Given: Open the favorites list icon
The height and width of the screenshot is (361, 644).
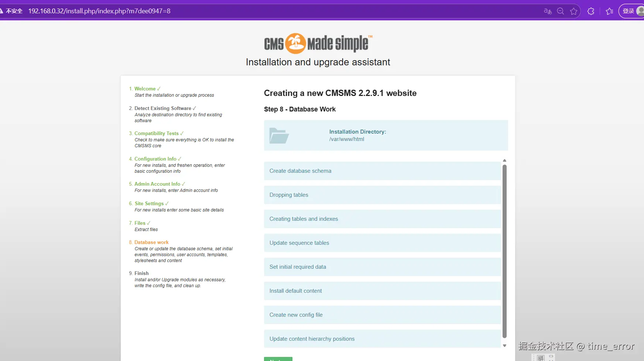Looking at the screenshot, I should [x=610, y=11].
